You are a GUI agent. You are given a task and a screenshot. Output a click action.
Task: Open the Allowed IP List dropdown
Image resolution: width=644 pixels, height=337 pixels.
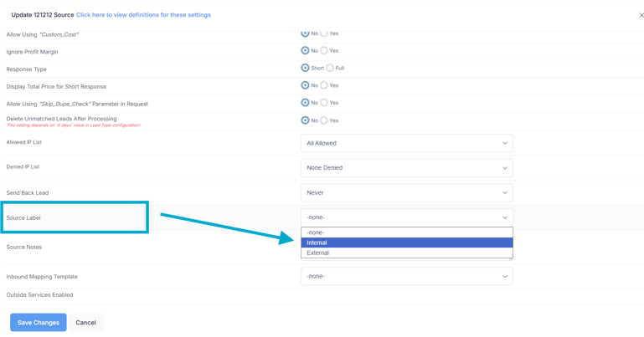tap(406, 143)
